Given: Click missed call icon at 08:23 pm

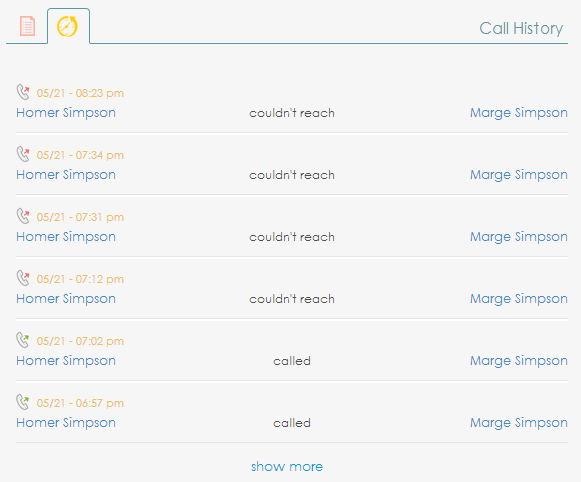Looking at the screenshot, I should click(23, 92).
